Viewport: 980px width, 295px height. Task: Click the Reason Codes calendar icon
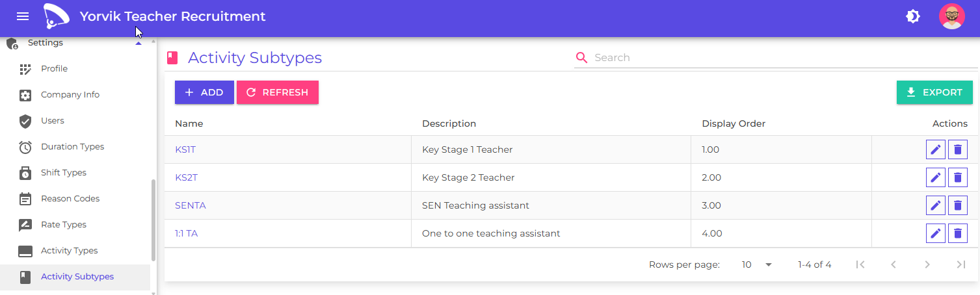pyautogui.click(x=25, y=199)
